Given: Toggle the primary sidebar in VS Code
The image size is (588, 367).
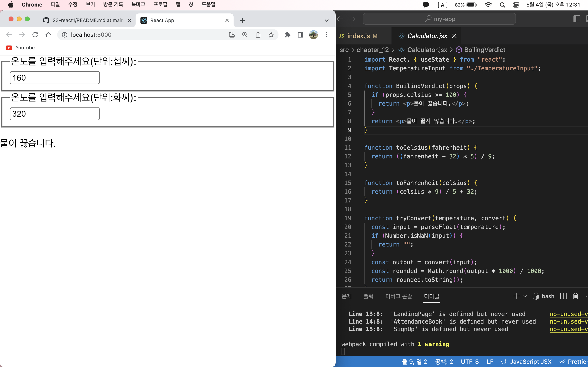Looking at the screenshot, I should point(577,19).
